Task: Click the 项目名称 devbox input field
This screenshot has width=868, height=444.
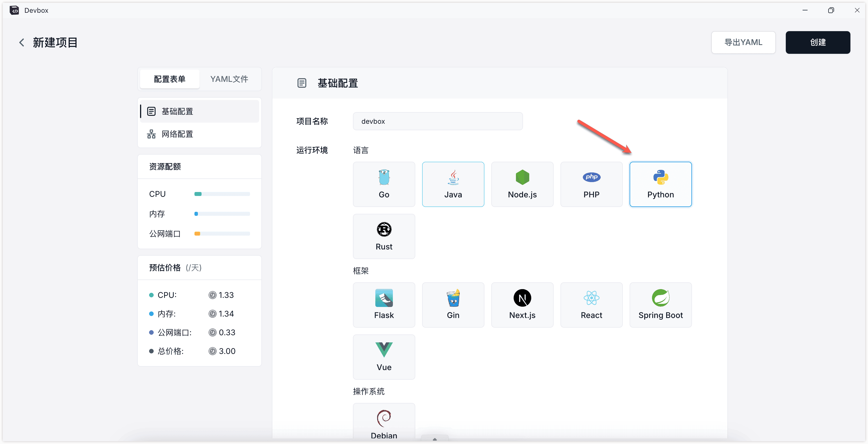Action: pos(437,121)
